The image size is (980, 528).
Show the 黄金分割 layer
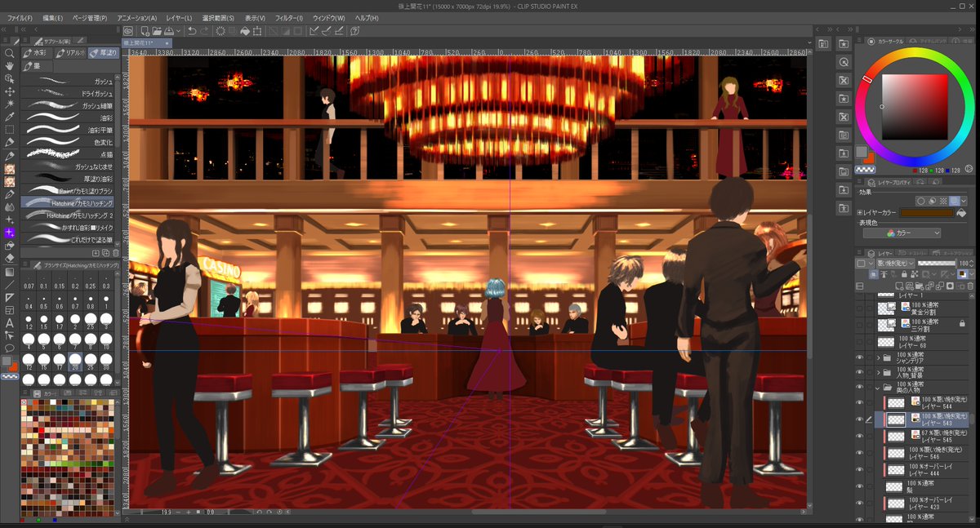pos(860,308)
